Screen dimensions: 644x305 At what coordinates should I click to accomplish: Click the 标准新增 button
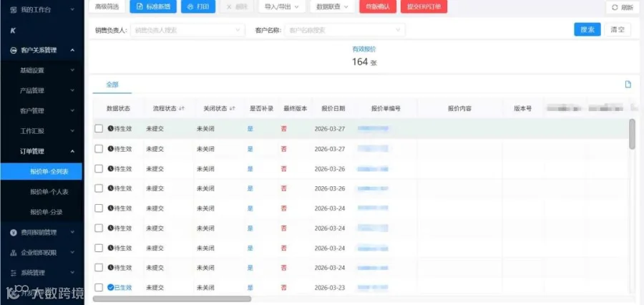(x=153, y=6)
